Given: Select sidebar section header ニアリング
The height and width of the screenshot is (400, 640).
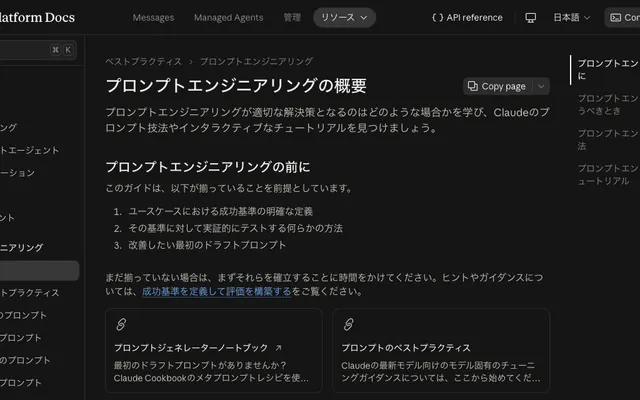Looking at the screenshot, I should coord(22,247).
